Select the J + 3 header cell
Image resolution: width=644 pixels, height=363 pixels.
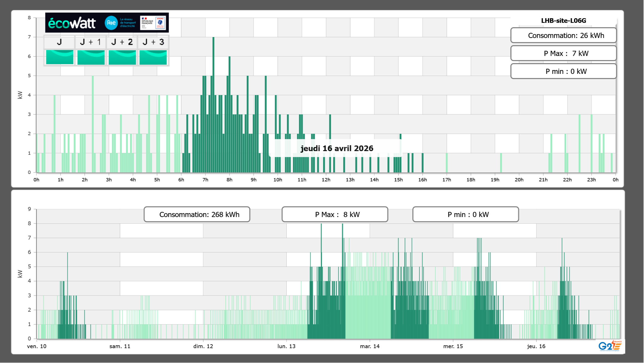(153, 42)
